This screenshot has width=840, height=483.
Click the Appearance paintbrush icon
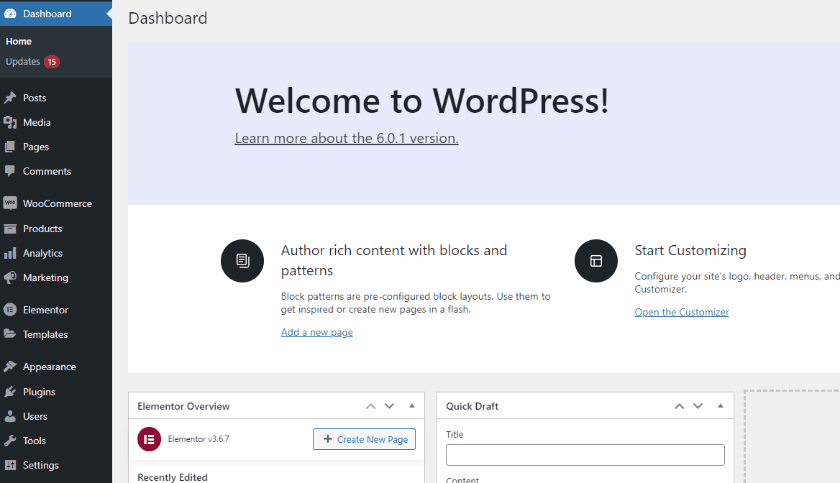[10, 367]
